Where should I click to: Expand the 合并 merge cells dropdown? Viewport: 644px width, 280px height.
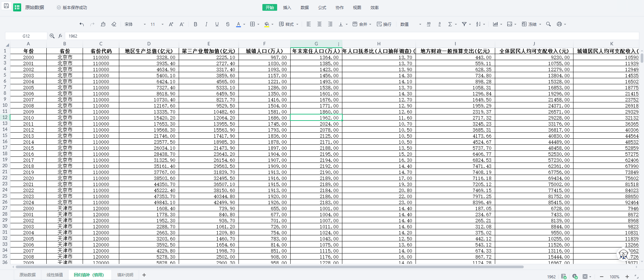click(x=370, y=24)
